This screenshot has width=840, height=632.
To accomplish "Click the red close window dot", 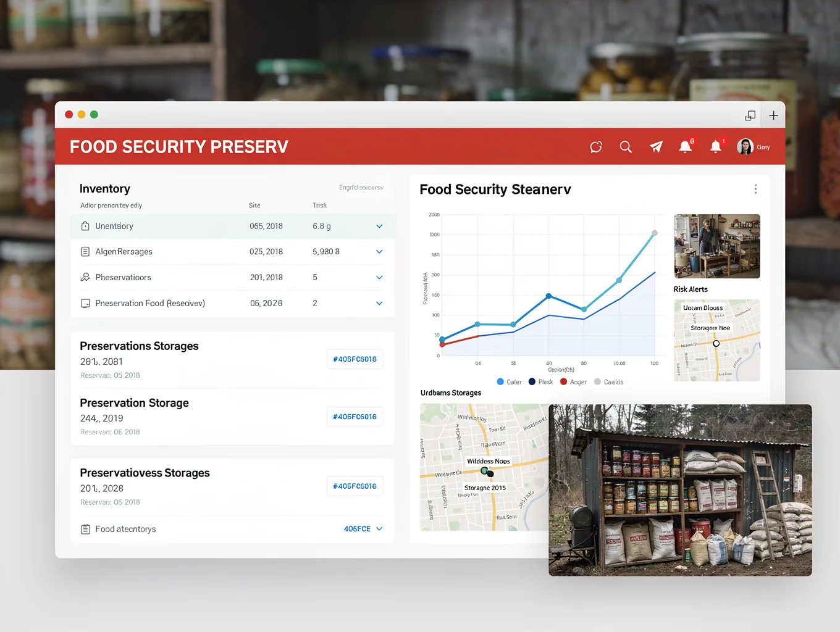I will [x=69, y=114].
